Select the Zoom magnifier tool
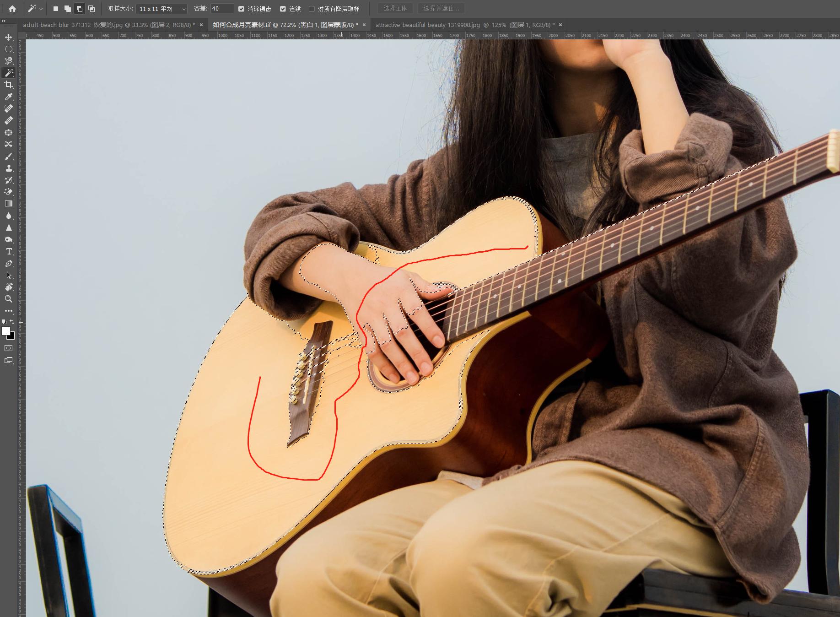The image size is (840, 617). pyautogui.click(x=8, y=299)
